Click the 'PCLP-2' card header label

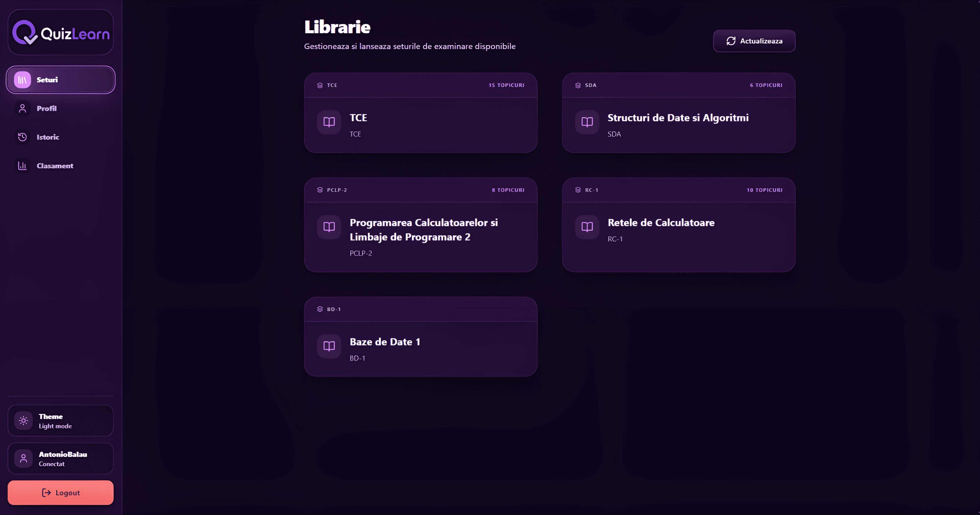337,190
